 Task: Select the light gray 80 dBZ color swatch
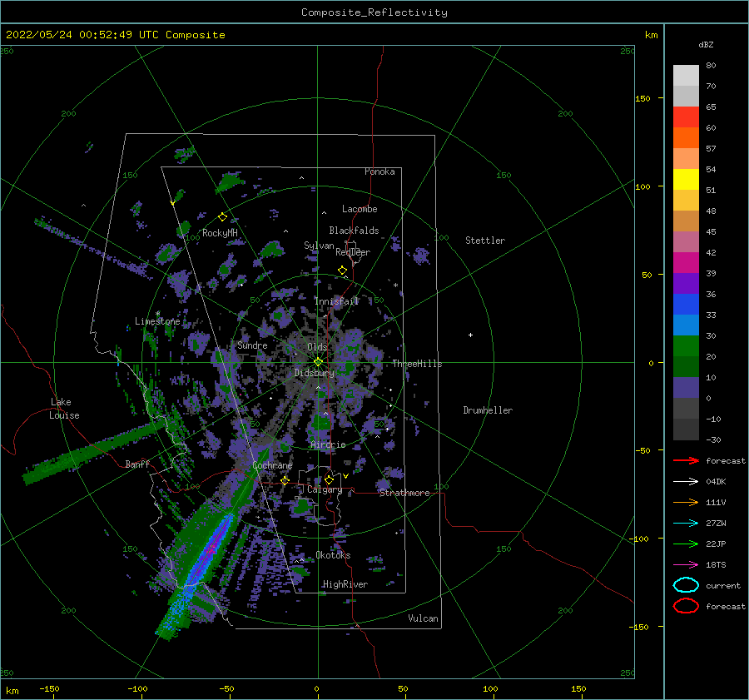point(686,75)
